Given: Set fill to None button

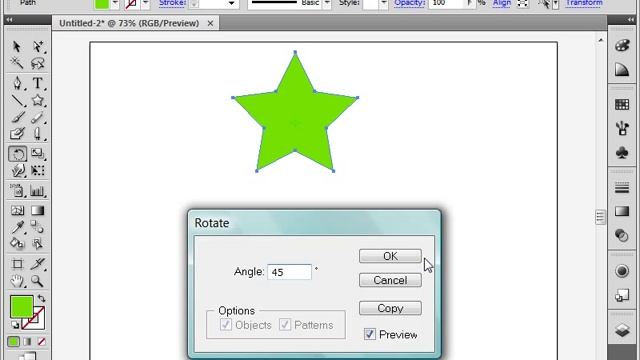Looking at the screenshot, I should pyautogui.click(x=41, y=342).
